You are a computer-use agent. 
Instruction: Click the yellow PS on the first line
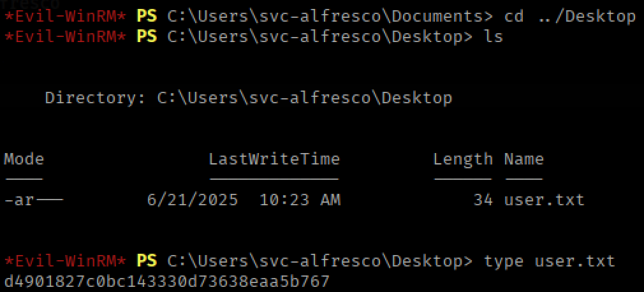(x=147, y=16)
